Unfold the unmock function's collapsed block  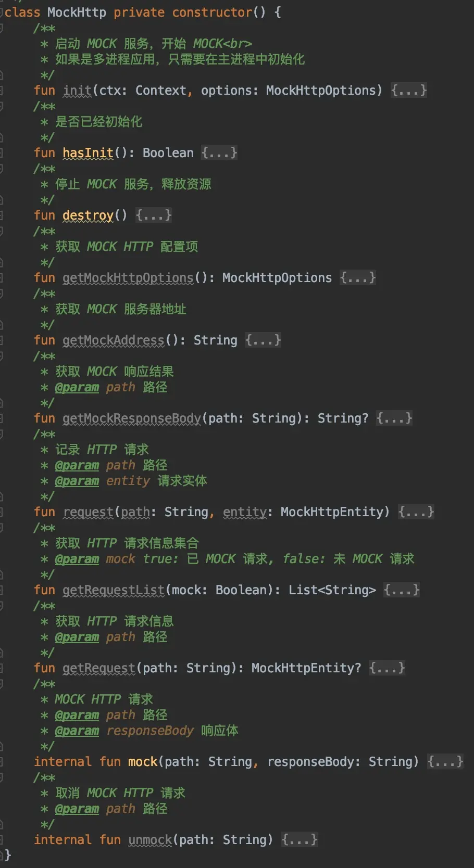[x=299, y=840]
